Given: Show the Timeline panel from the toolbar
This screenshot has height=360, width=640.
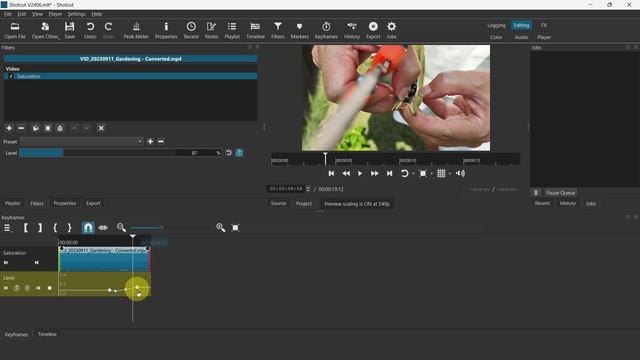Looking at the screenshot, I should [255, 31].
